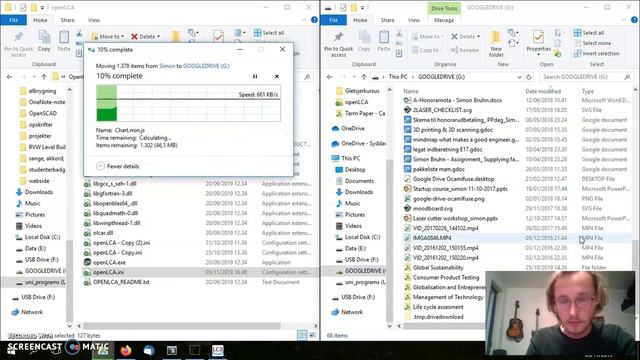640x360 pixels.
Task: Click New folder in GOOGLEDRIVE ribbon
Action: point(496,44)
